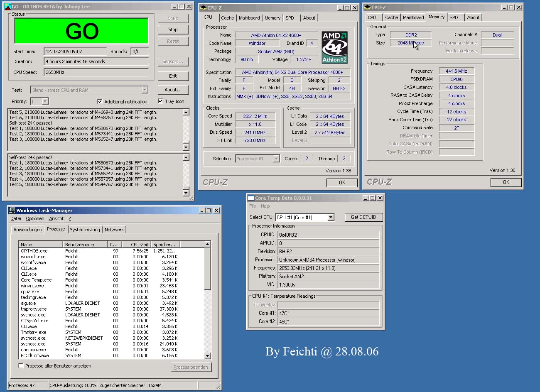Click the CPU-Z CPU window title icon
Viewport: 540px width, 392px height.
point(203,7)
